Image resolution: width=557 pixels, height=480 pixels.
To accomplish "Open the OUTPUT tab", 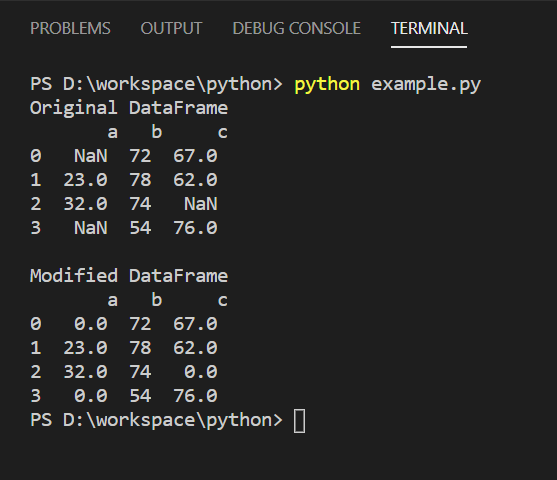I will click(171, 28).
